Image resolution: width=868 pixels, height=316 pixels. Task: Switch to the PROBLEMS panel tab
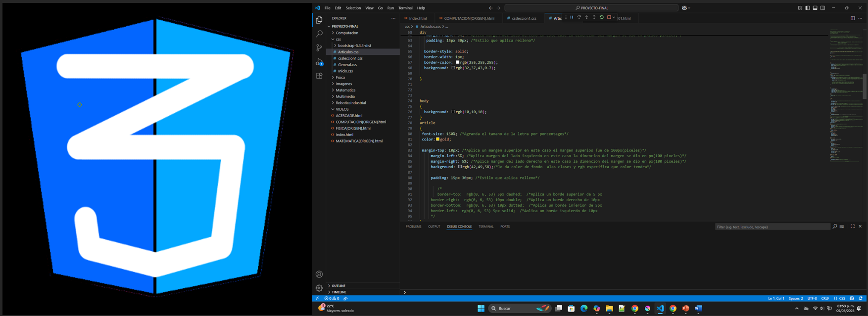tap(414, 226)
